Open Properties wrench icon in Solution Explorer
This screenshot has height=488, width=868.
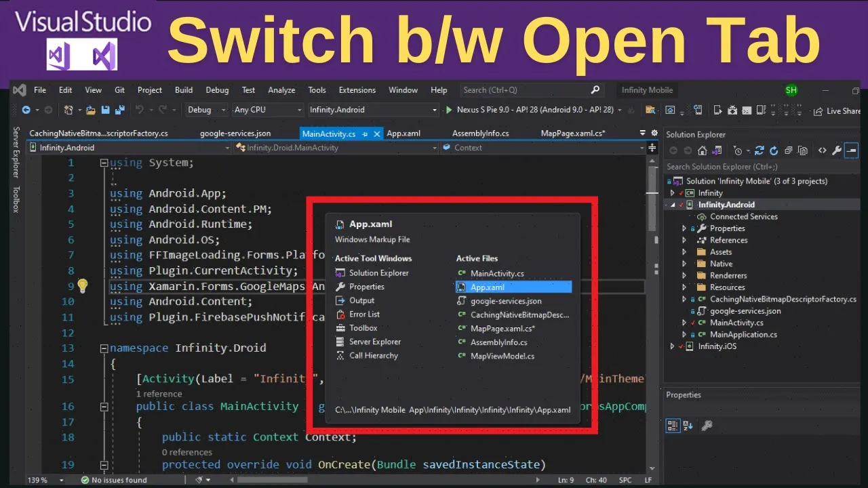(x=837, y=150)
